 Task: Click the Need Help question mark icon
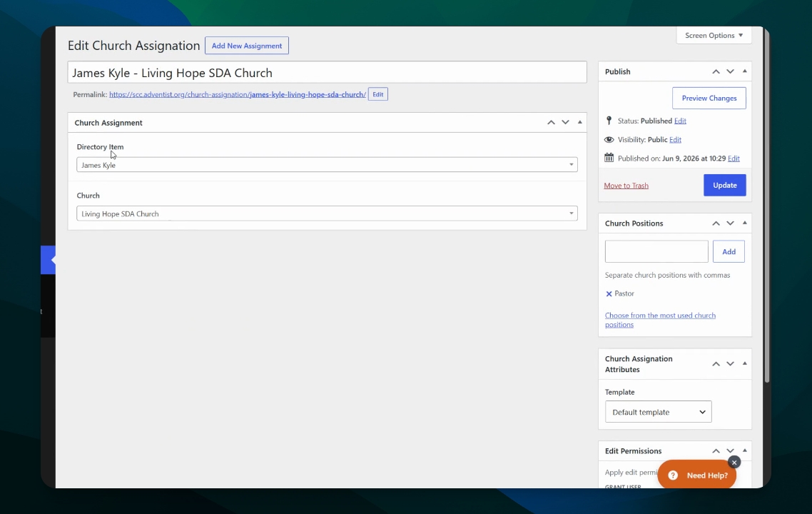point(673,475)
